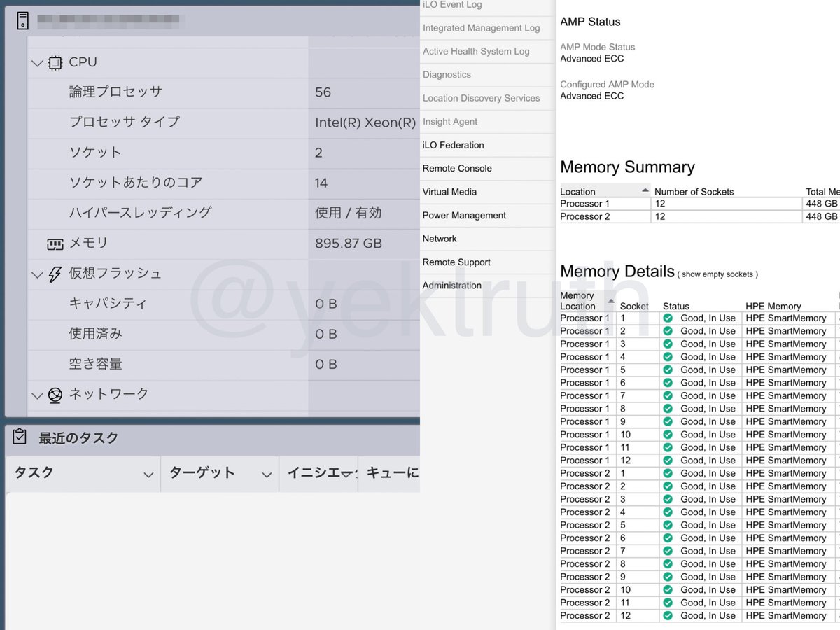This screenshot has width=840, height=630.
Task: Click the Status column header
Action: [676, 307]
